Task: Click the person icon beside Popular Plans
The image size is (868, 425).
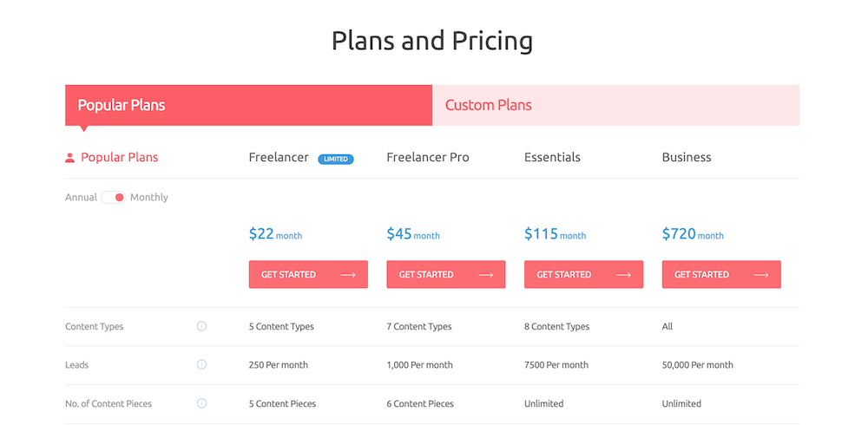Action: (x=69, y=158)
